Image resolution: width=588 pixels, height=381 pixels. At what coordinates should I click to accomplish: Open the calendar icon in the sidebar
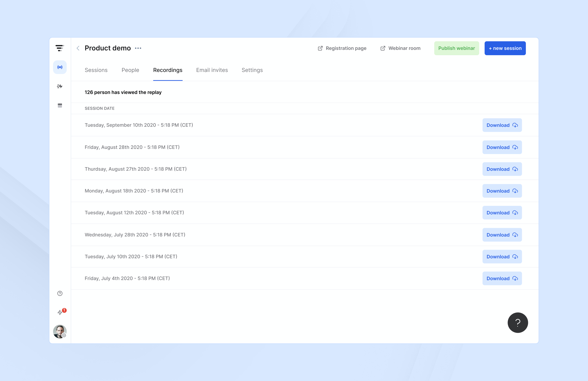pyautogui.click(x=60, y=105)
